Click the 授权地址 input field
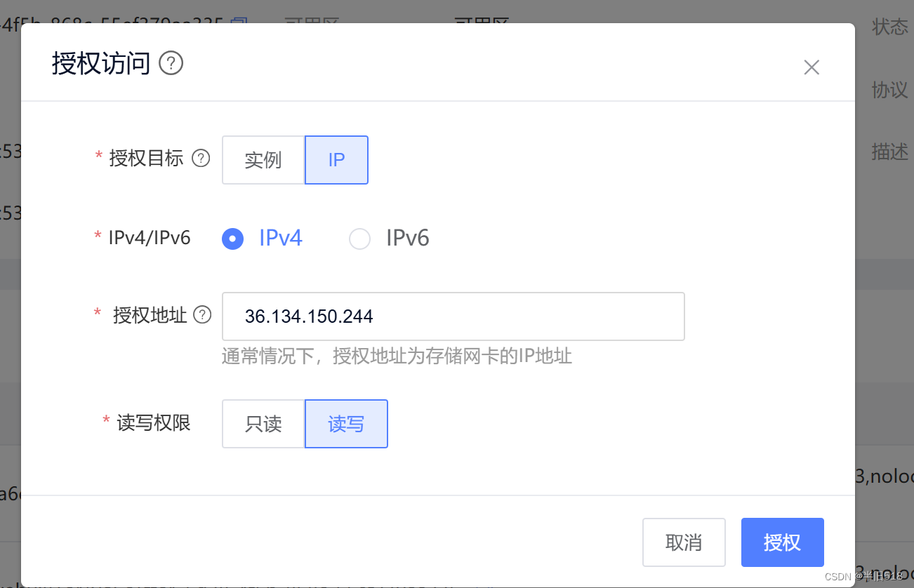This screenshot has width=914, height=588. [453, 316]
